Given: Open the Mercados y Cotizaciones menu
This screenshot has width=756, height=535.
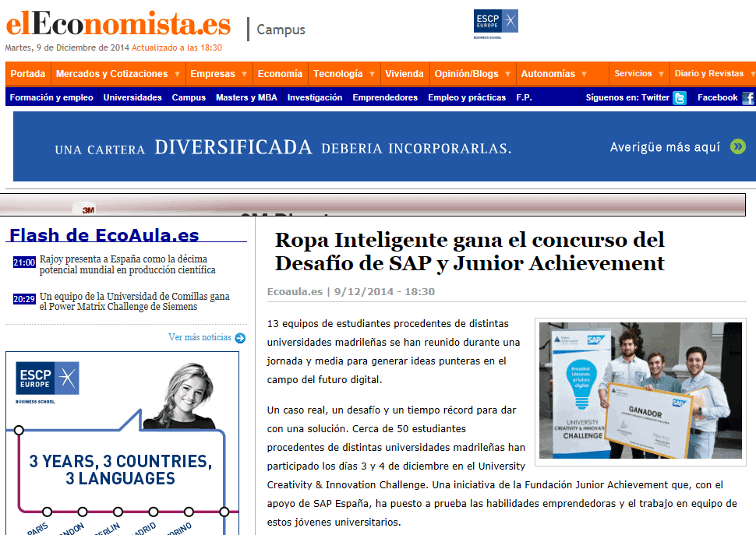Looking at the screenshot, I should pyautogui.click(x=112, y=74).
